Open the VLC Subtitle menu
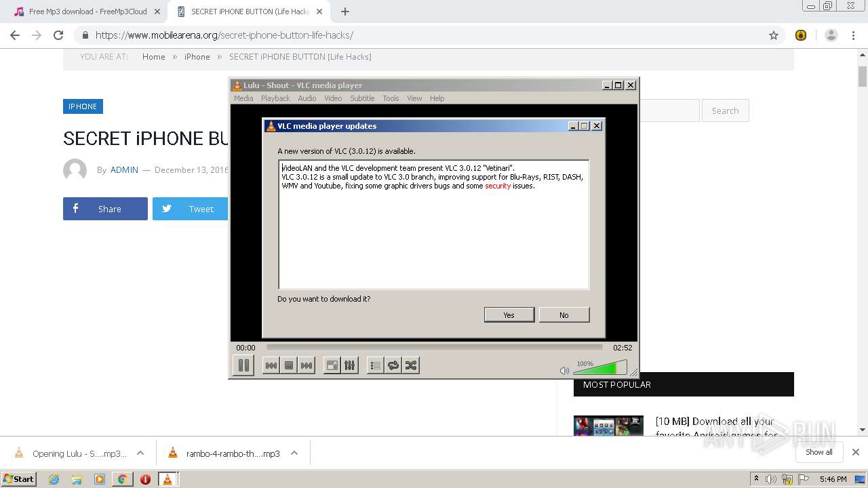This screenshot has width=868, height=488. click(x=362, y=98)
